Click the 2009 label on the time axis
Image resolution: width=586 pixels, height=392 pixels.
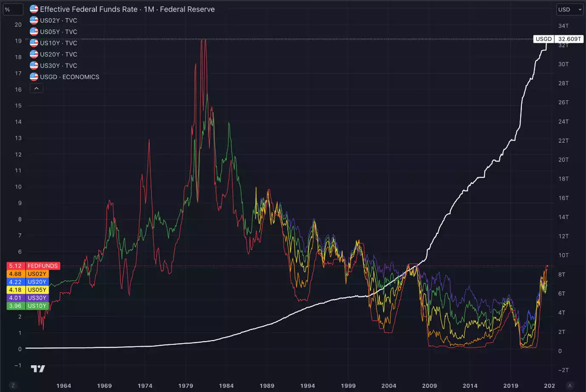point(429,386)
